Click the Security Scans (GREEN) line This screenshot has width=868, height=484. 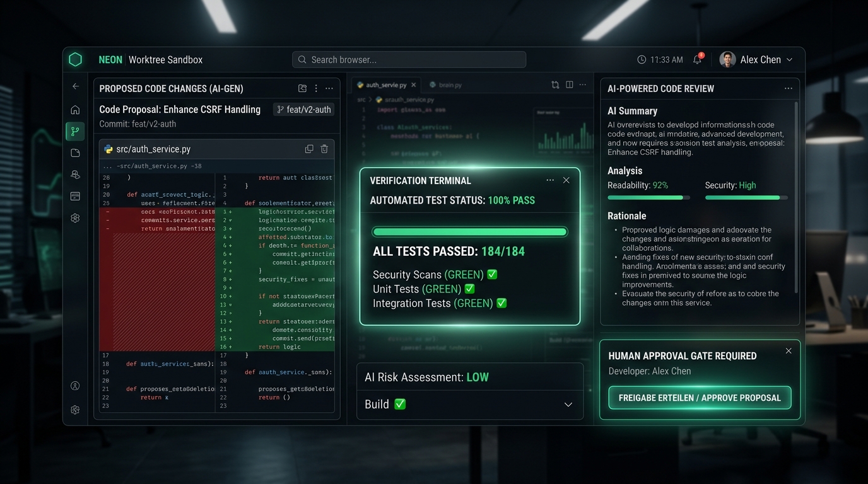(435, 275)
